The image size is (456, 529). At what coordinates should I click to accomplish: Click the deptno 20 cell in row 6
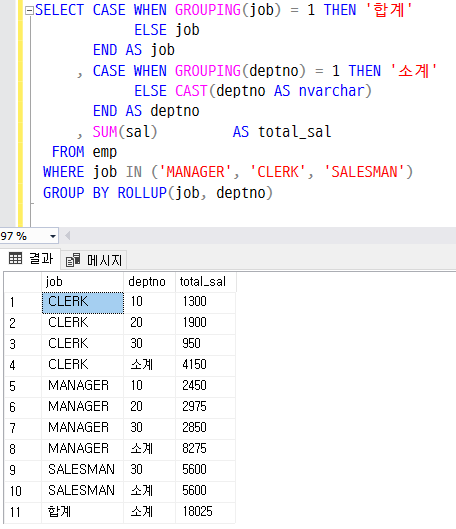149,407
